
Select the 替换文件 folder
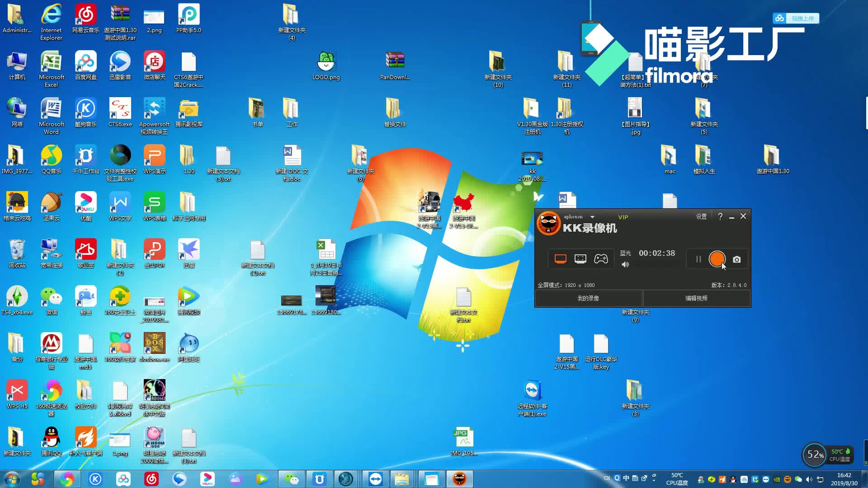(395, 112)
